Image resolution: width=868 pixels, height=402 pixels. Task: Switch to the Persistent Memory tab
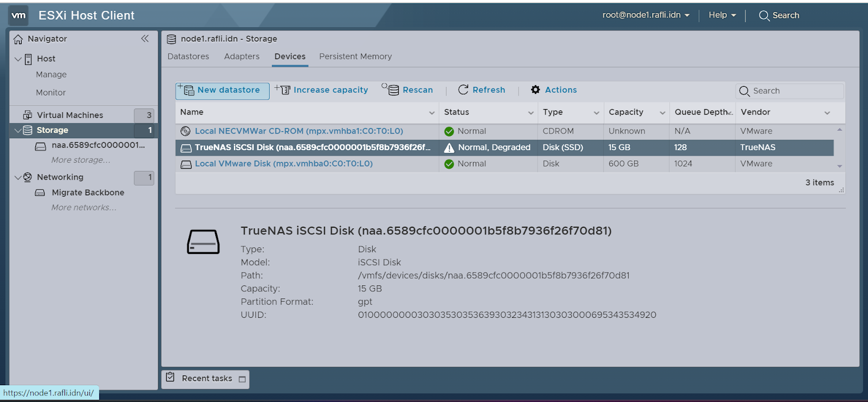355,56
